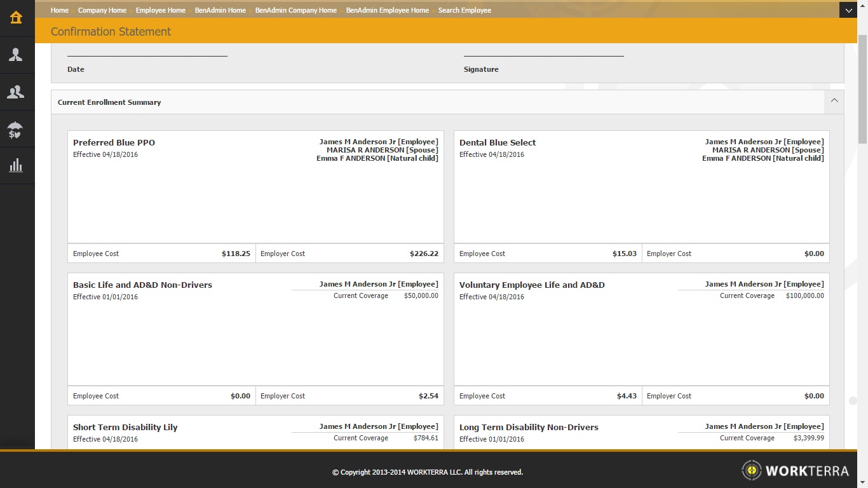Click the Confirmation Statement page title

[x=111, y=32]
